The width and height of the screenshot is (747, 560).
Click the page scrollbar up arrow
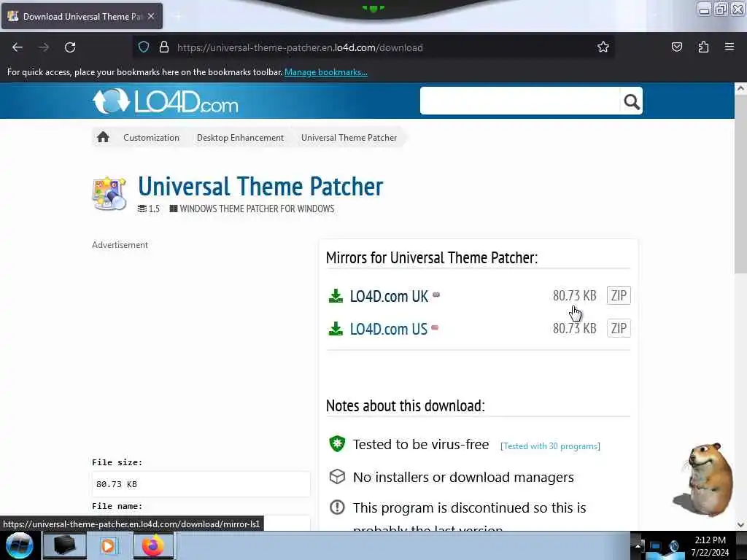pyautogui.click(x=740, y=88)
